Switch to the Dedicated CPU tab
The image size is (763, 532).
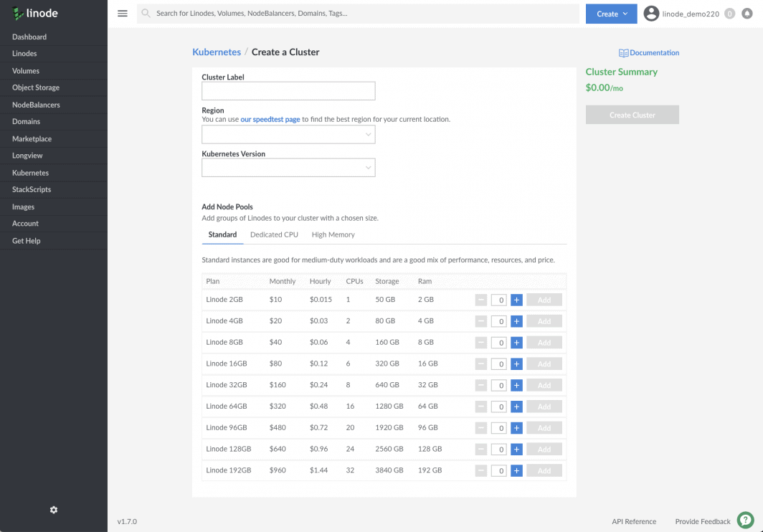pos(274,234)
